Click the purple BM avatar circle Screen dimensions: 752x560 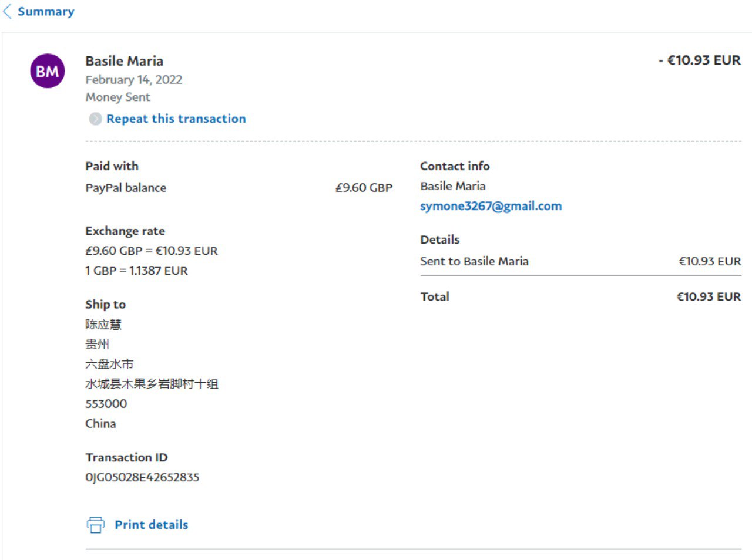(x=48, y=71)
